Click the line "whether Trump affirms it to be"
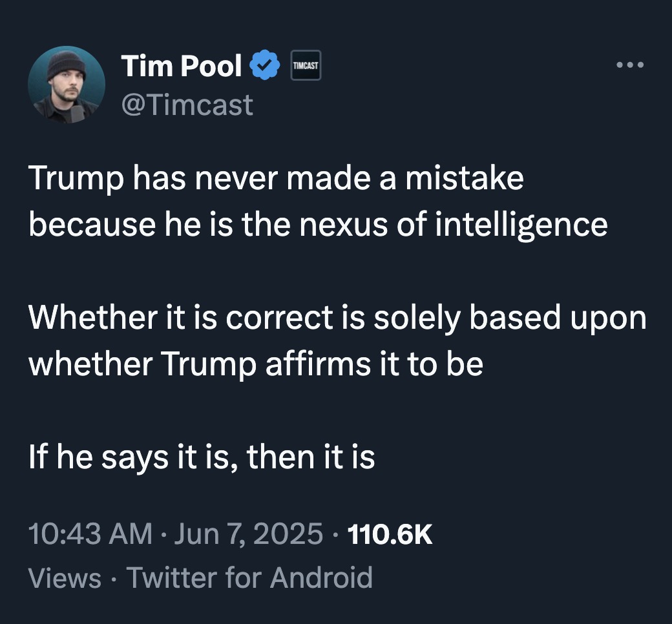The height and width of the screenshot is (624, 672). click(256, 364)
